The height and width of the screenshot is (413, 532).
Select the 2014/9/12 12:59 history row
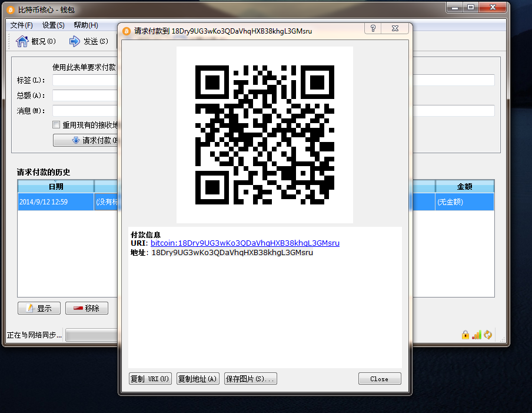point(56,201)
